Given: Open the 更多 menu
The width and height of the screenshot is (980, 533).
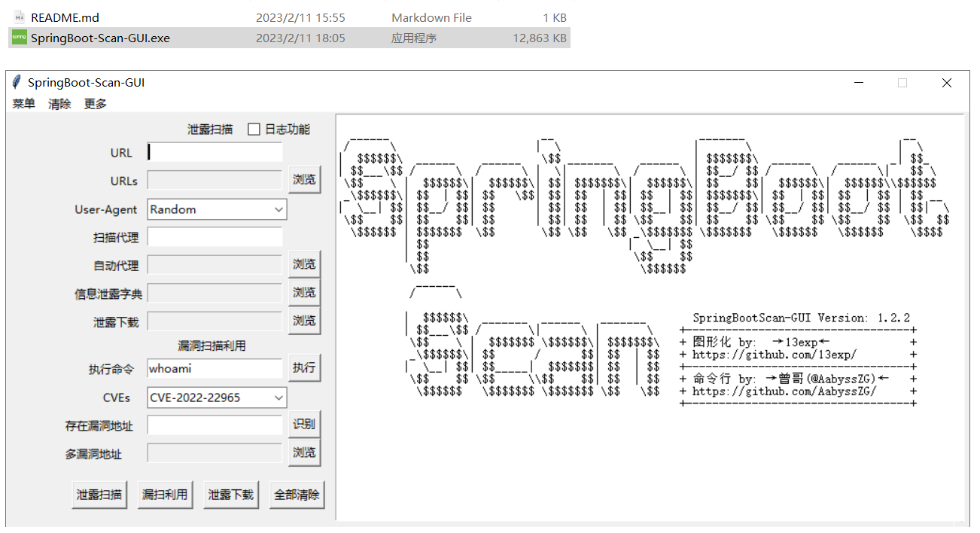Looking at the screenshot, I should click(96, 104).
